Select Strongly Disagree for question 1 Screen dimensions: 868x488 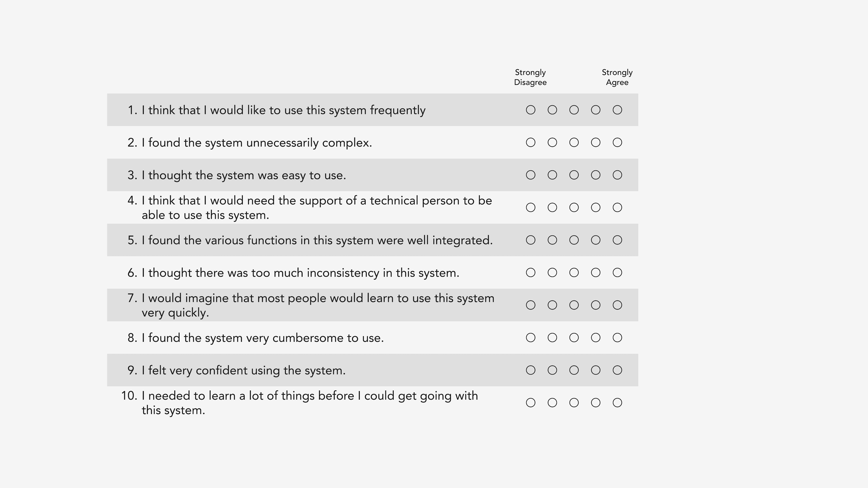(x=530, y=110)
